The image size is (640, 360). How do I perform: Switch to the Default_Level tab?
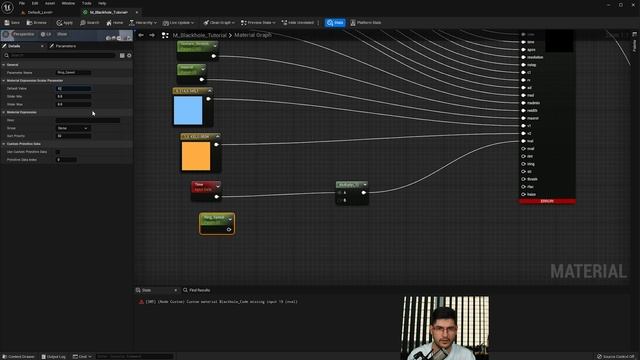(x=40, y=12)
